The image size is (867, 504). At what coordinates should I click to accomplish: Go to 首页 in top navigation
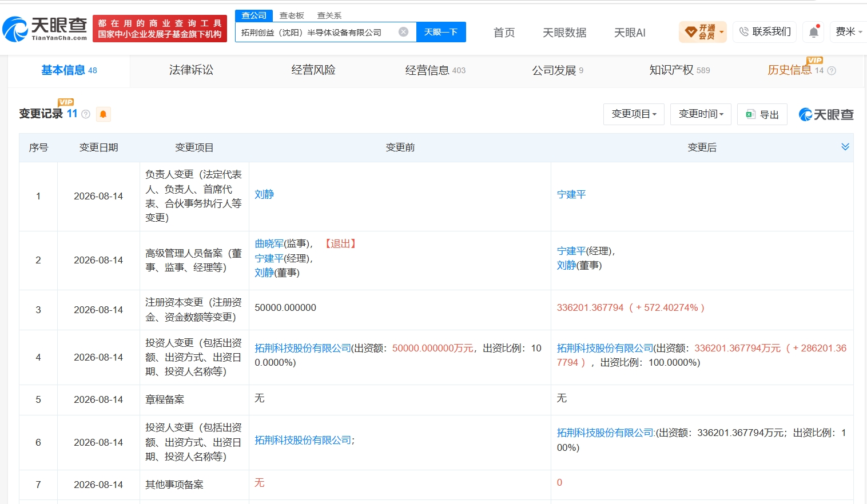(x=504, y=33)
